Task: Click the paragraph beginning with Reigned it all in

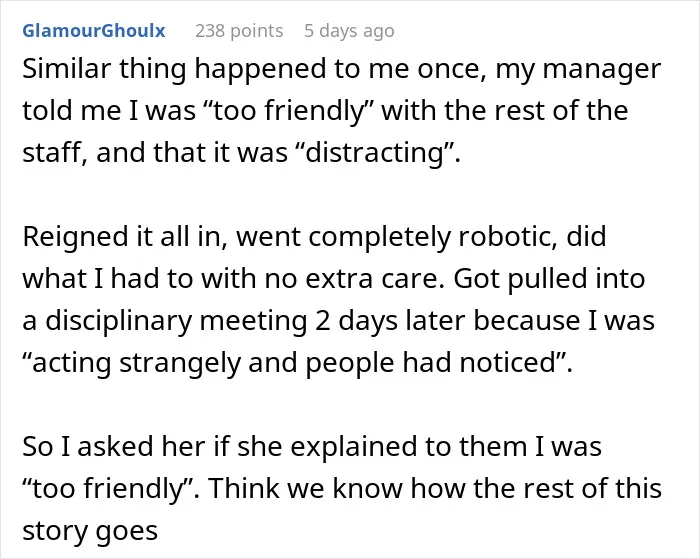Action: click(x=338, y=299)
